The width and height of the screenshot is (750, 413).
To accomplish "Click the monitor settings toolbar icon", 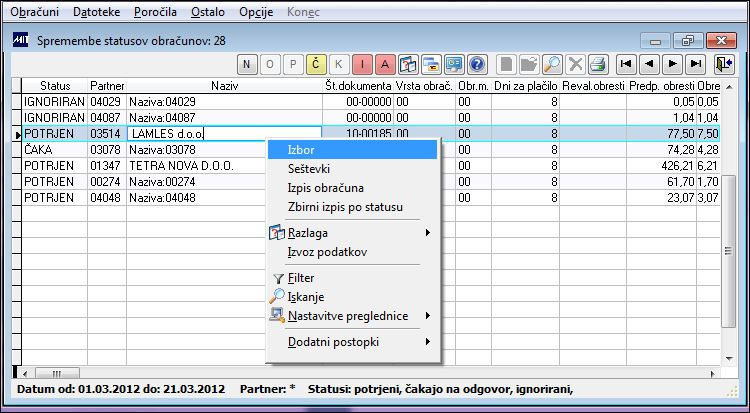I will [x=454, y=64].
